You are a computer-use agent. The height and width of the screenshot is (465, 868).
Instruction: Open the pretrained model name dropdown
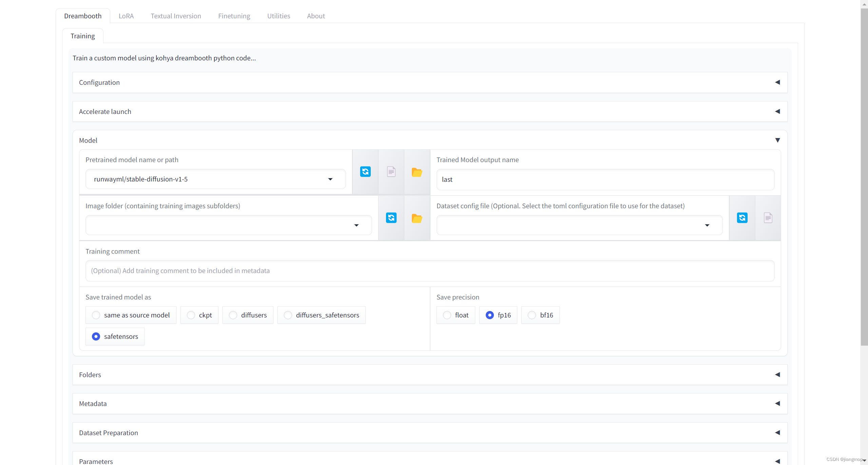pos(330,179)
